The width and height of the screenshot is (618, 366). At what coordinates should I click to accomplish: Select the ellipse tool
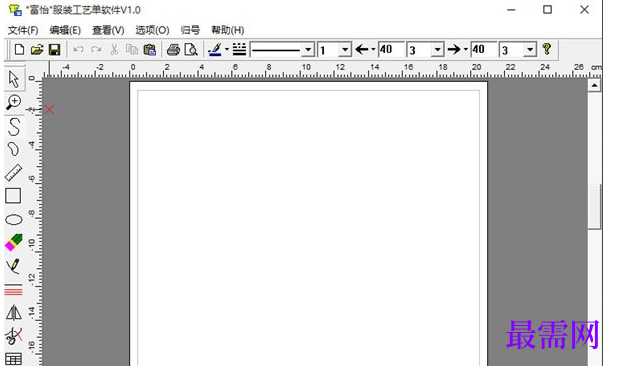coord(13,219)
